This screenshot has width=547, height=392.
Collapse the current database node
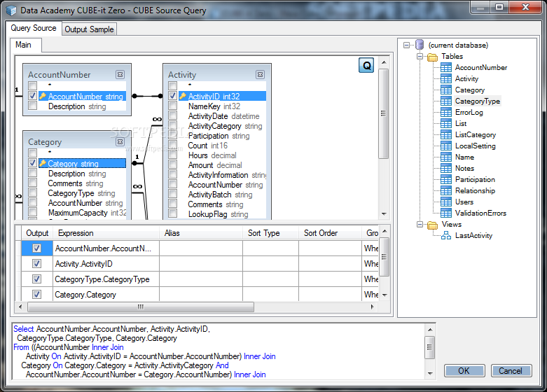(406, 45)
